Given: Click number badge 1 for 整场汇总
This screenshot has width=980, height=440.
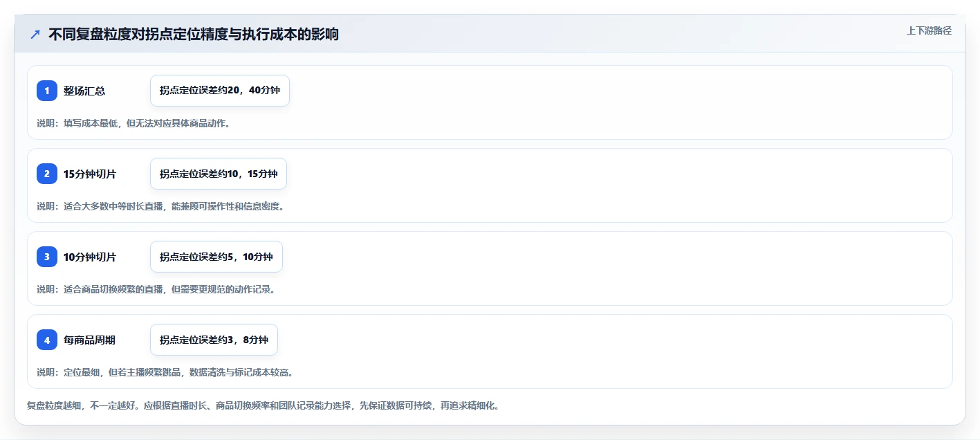Looking at the screenshot, I should (x=47, y=91).
